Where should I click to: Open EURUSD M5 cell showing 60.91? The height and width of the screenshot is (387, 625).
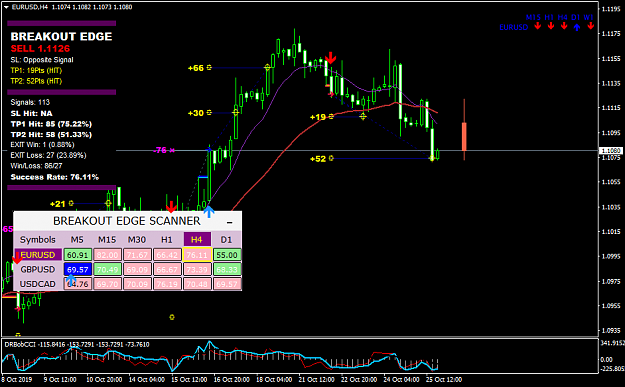pyautogui.click(x=77, y=255)
